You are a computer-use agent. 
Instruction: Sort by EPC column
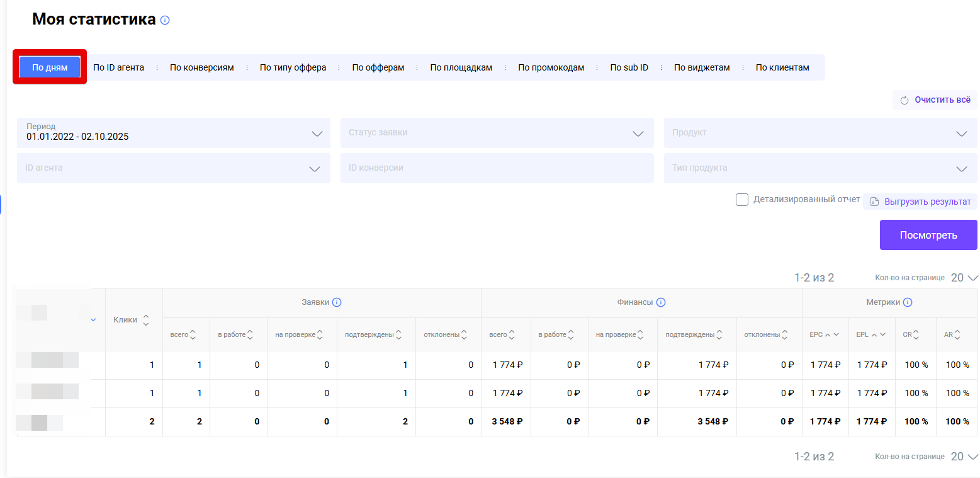[x=828, y=334]
